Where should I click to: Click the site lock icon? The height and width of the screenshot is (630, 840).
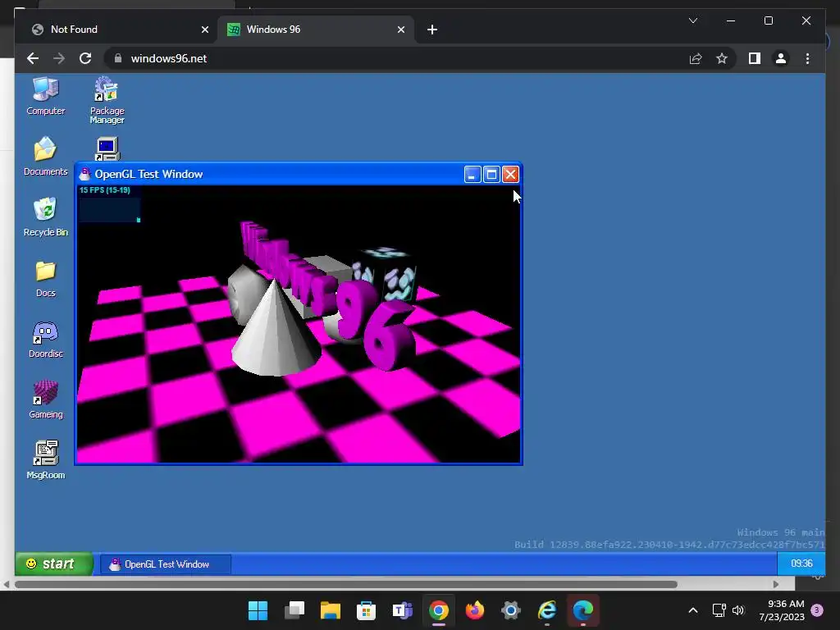(x=118, y=58)
